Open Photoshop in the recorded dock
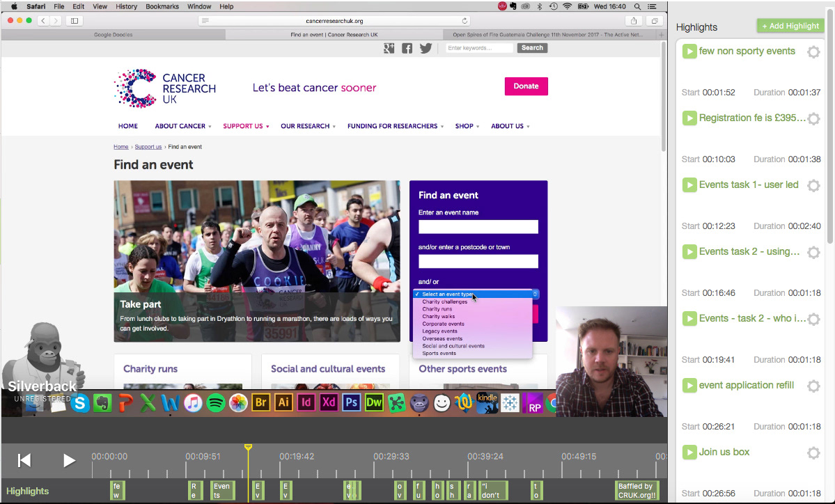The width and height of the screenshot is (835, 504). (352, 403)
